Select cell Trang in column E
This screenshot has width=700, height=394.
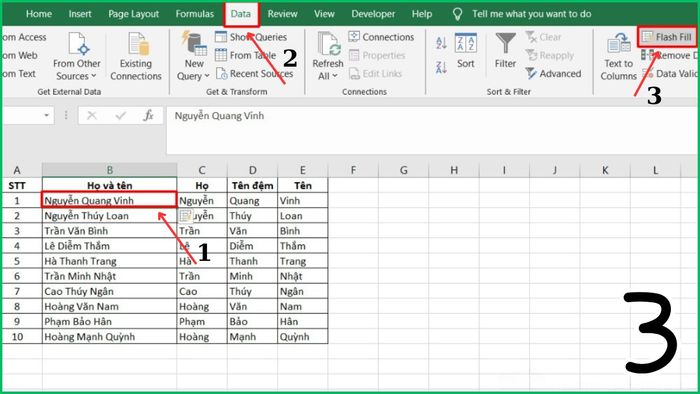pos(303,261)
